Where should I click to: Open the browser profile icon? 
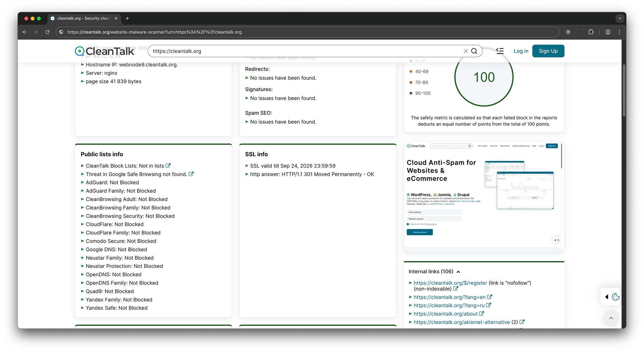tap(608, 32)
